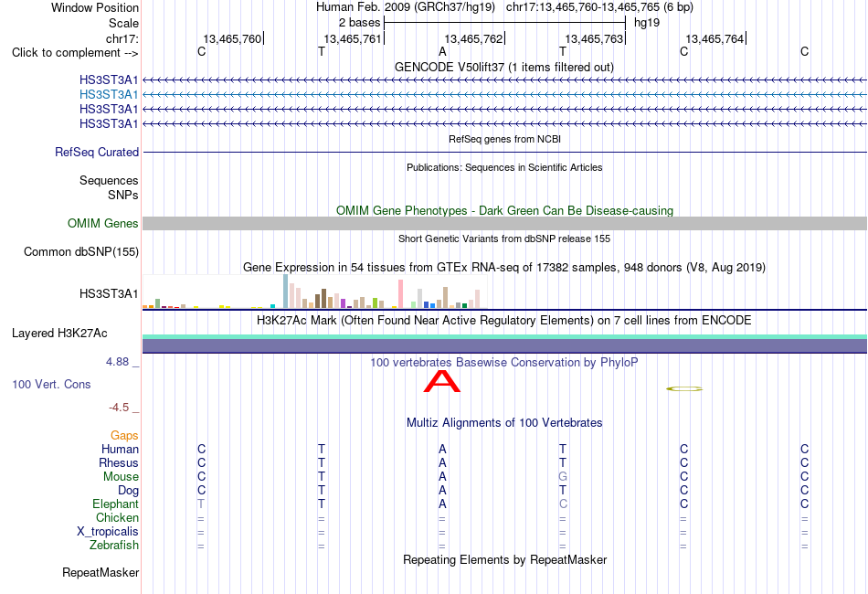Click the GTEx Gene Expression track title
This screenshot has width=868, height=594.
(x=503, y=268)
